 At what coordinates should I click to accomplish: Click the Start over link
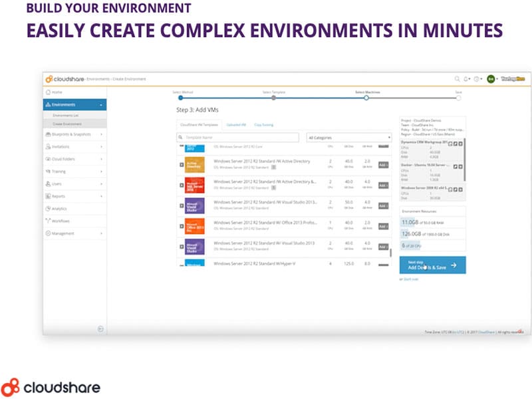point(410,279)
